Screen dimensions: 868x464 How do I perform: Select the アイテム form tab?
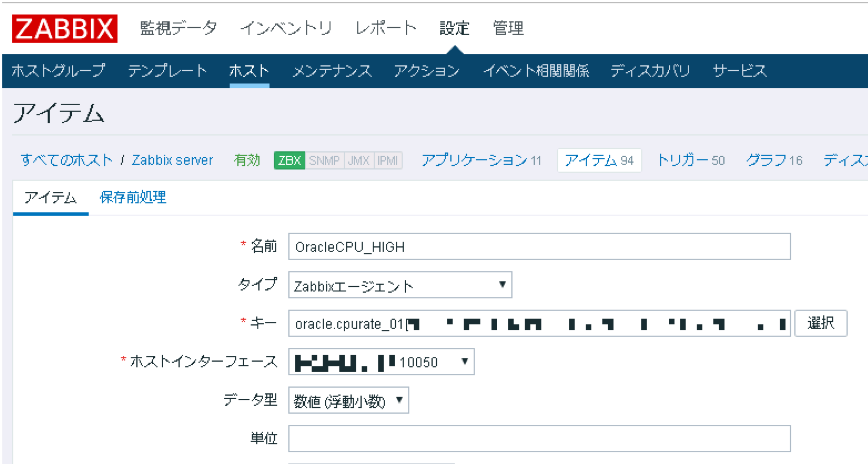coord(50,197)
